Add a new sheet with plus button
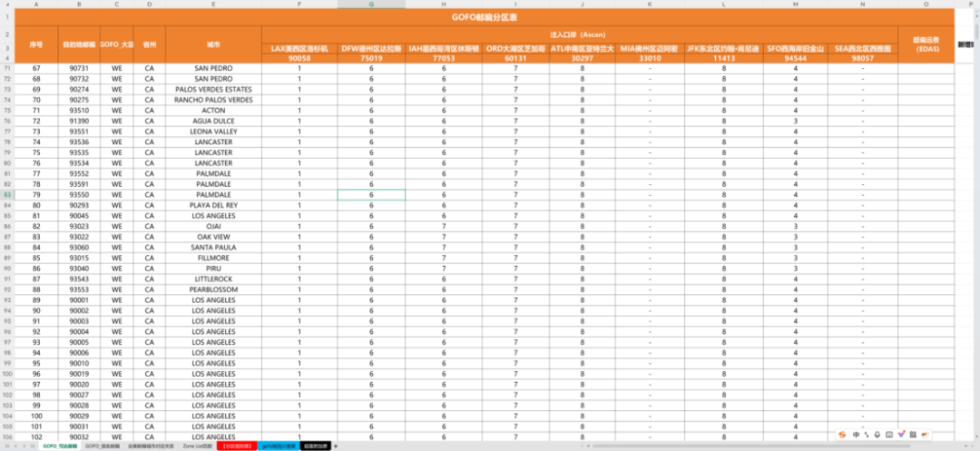Viewport: 980px width, 451px height. pos(335,446)
